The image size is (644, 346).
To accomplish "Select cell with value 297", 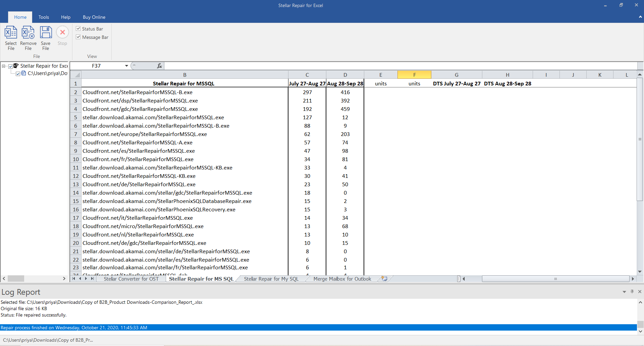I will click(x=307, y=92).
